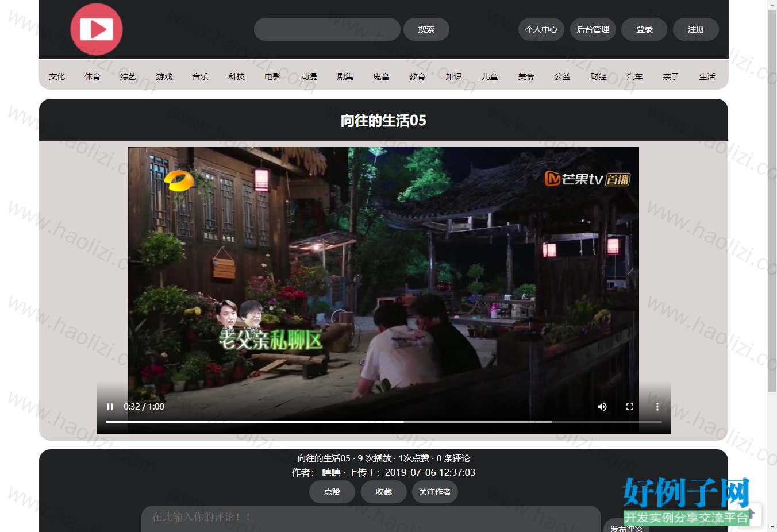This screenshot has width=777, height=532.
Task: Go to the 动漫 category
Action: [309, 76]
